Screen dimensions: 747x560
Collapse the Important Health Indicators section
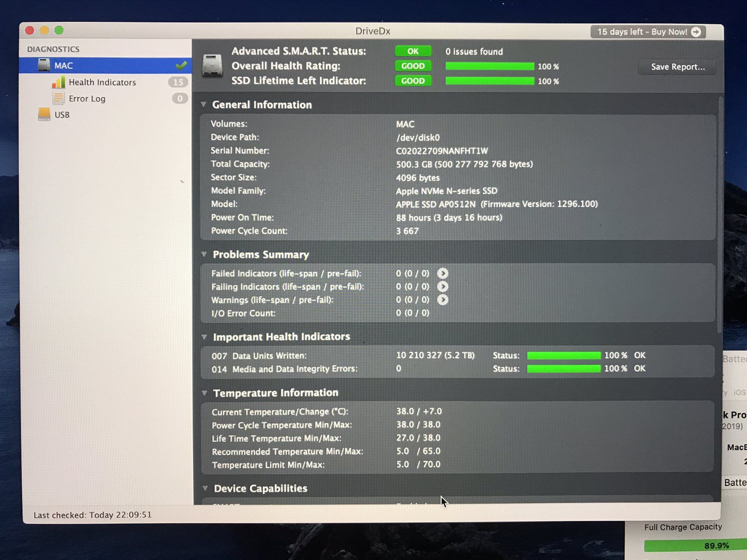click(204, 336)
